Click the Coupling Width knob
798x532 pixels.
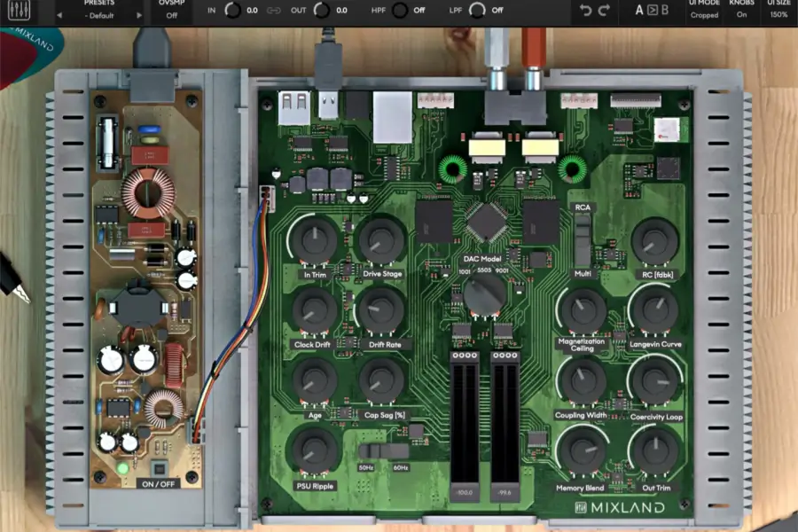point(583,381)
